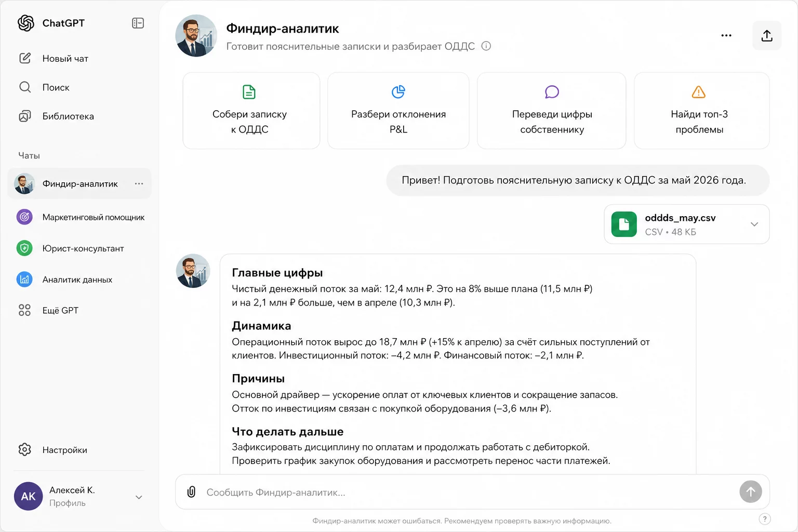
Task: Click the Что делать дальше heading
Action: pyautogui.click(x=288, y=432)
